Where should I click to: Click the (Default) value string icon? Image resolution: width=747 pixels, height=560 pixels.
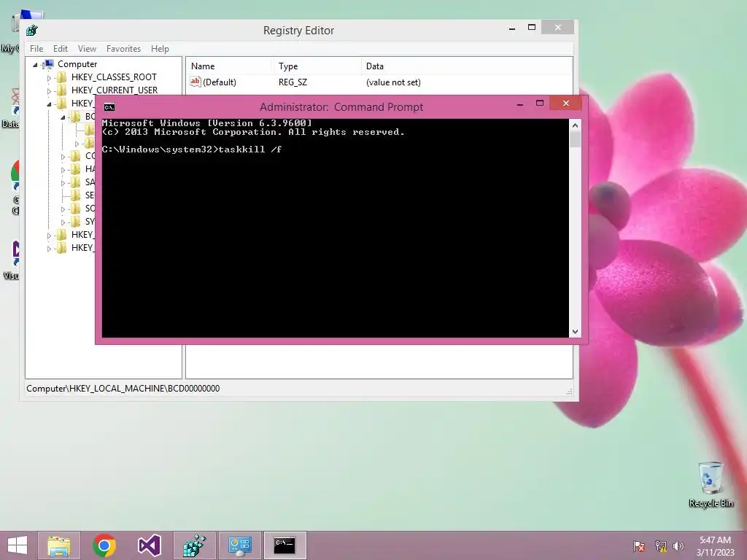196,82
